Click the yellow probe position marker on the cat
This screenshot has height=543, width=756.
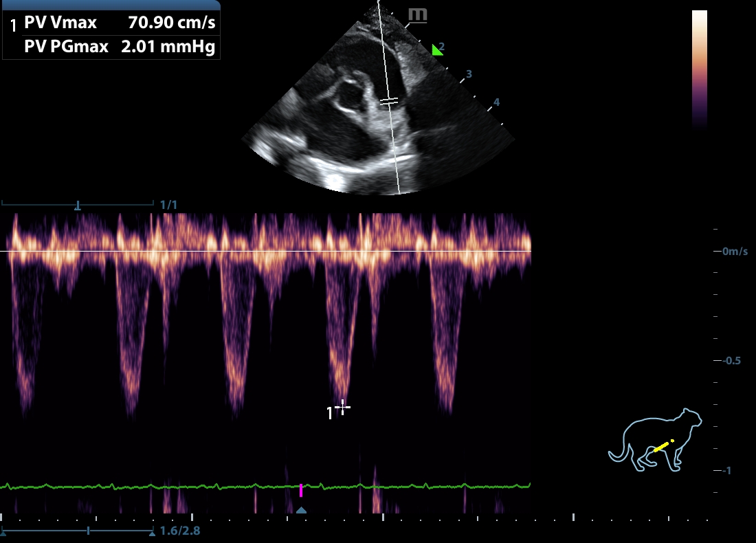click(662, 446)
